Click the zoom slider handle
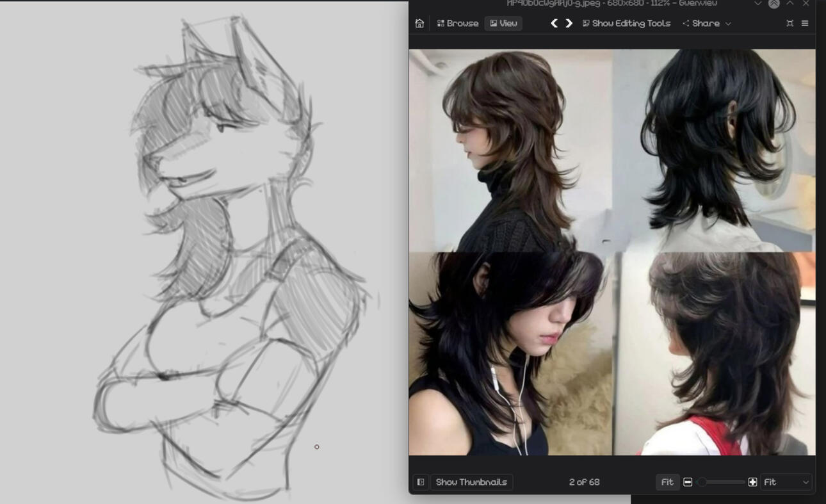 coord(702,482)
